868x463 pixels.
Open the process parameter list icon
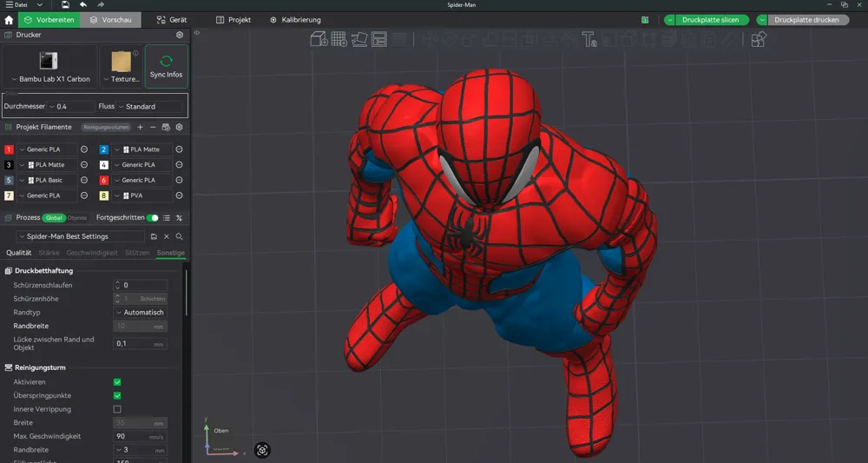pos(167,218)
